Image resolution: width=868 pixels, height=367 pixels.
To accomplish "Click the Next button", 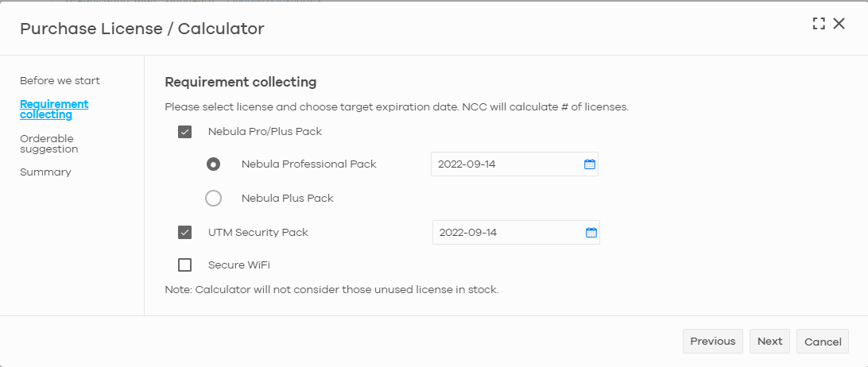I will click(x=769, y=341).
